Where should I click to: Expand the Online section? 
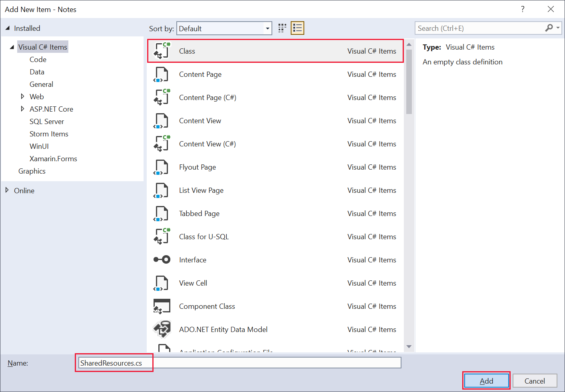7,190
